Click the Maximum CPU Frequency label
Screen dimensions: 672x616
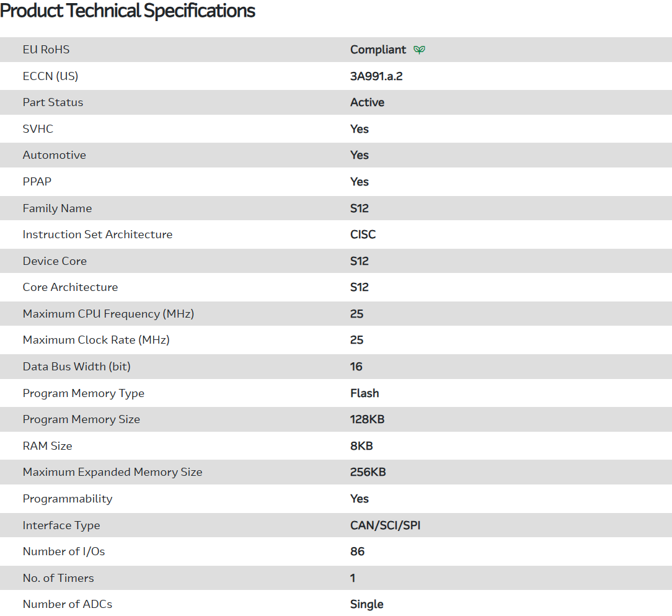pyautogui.click(x=108, y=314)
